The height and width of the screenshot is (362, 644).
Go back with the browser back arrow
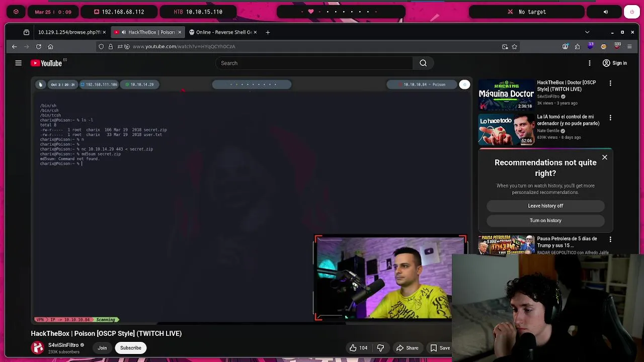tap(14, 46)
